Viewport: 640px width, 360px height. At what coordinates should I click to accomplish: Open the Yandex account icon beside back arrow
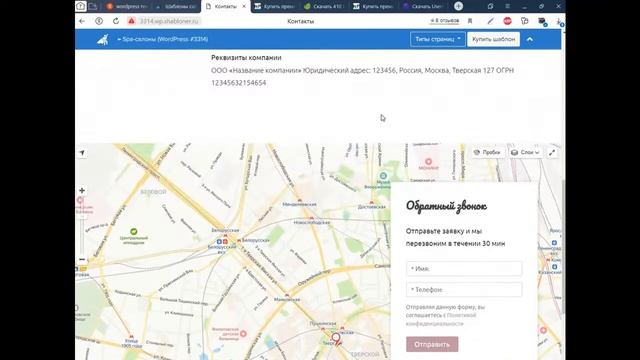pos(99,21)
